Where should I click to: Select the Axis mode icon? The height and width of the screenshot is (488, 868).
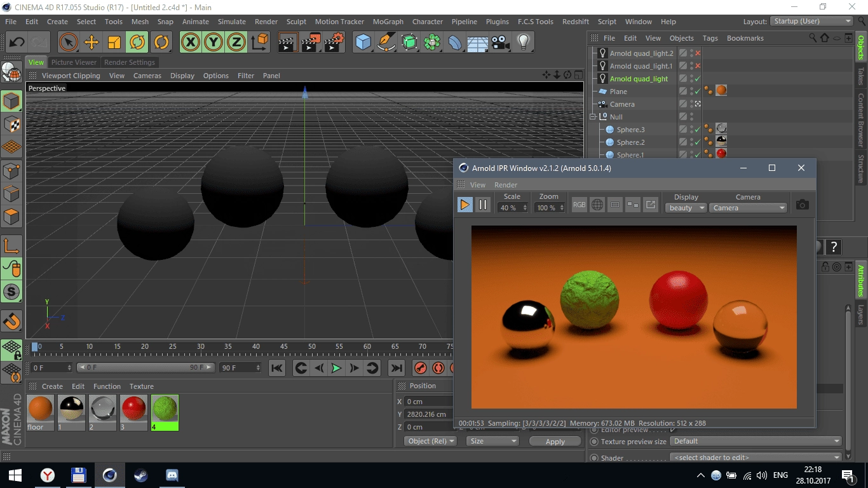[x=11, y=246]
